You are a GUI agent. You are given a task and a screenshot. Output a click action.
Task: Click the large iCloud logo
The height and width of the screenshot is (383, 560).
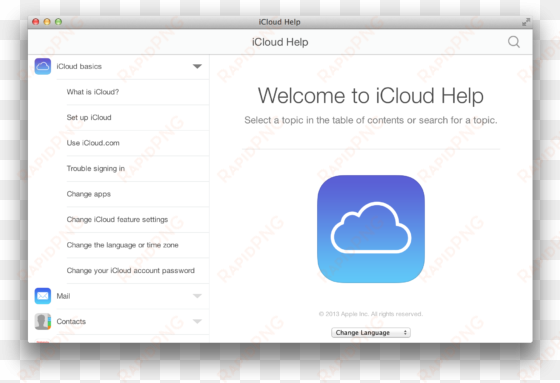coord(371,229)
